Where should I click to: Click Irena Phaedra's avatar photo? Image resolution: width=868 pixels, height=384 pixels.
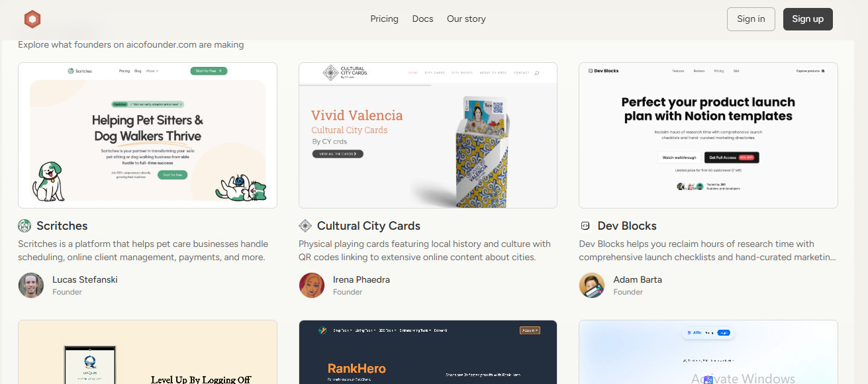312,285
